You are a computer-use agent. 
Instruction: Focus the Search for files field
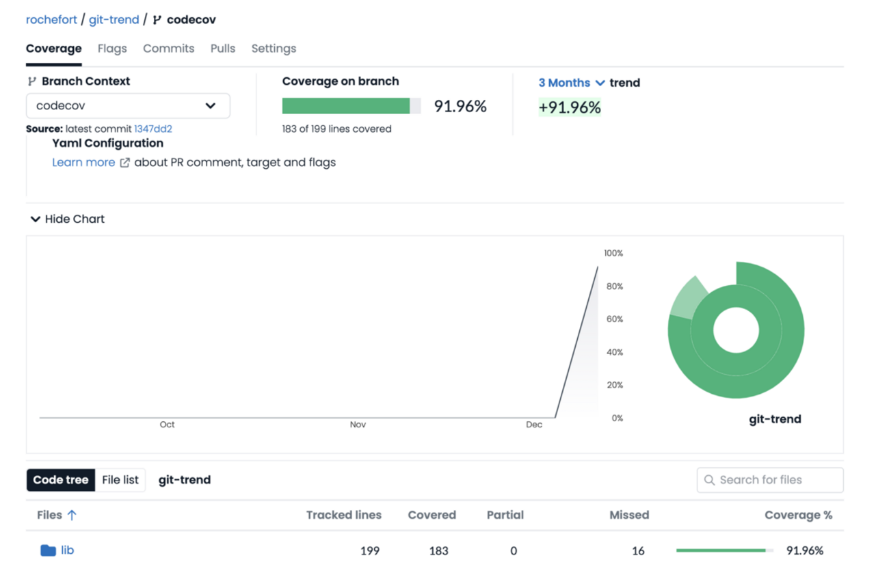pyautogui.click(x=777, y=480)
